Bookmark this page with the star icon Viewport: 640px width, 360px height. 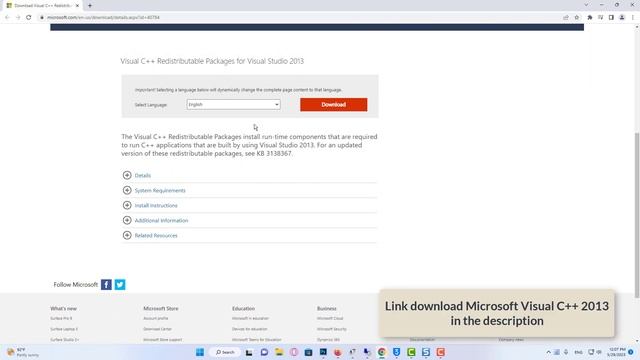(577, 18)
